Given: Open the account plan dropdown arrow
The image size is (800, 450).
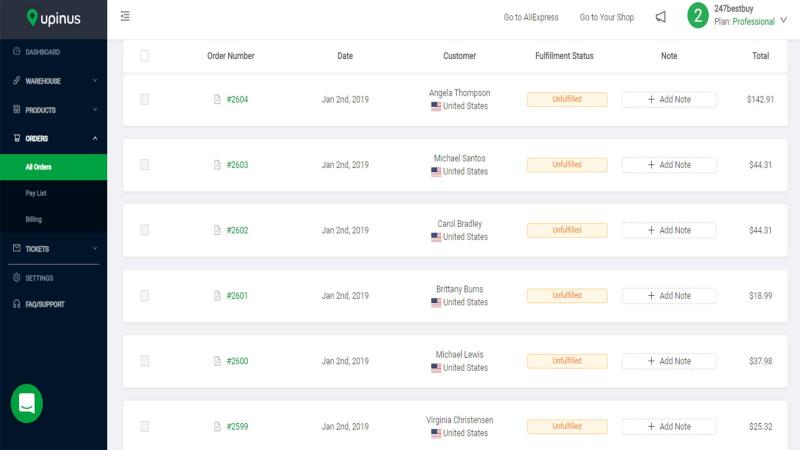Looking at the screenshot, I should click(x=783, y=20).
